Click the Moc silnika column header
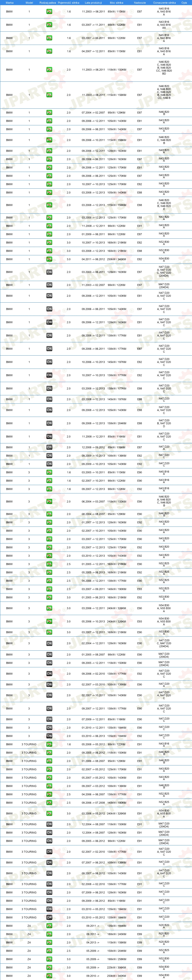The height and width of the screenshot is (980, 192). [x=117, y=3]
